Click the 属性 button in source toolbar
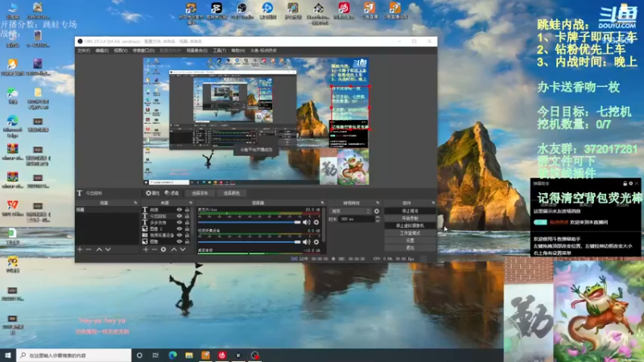 click(152, 193)
